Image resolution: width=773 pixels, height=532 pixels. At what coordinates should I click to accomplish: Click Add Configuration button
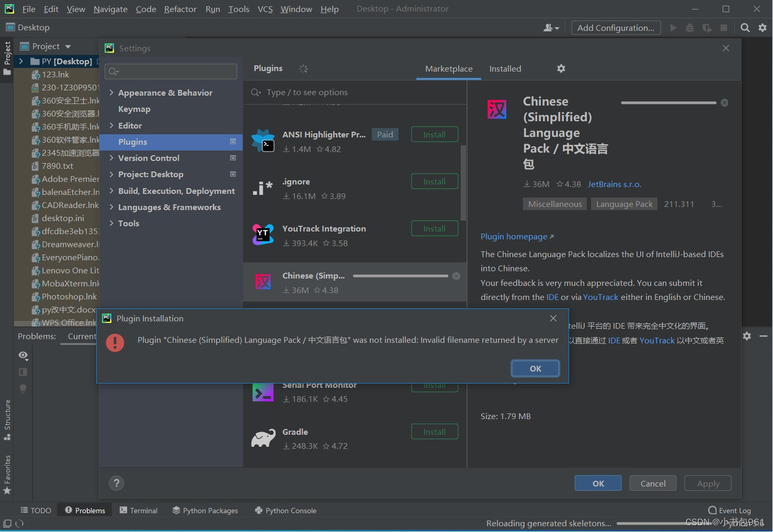(x=616, y=28)
